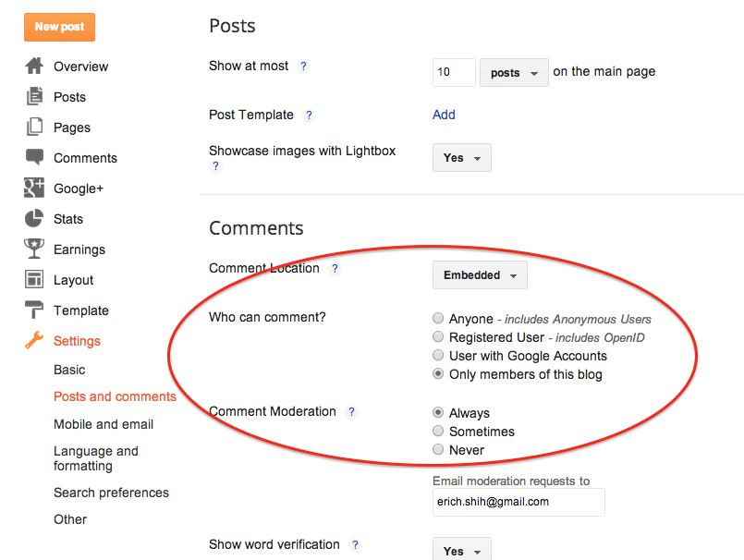This screenshot has height=560, width=744.
Task: Click the Earnings trophy icon
Action: [34, 250]
